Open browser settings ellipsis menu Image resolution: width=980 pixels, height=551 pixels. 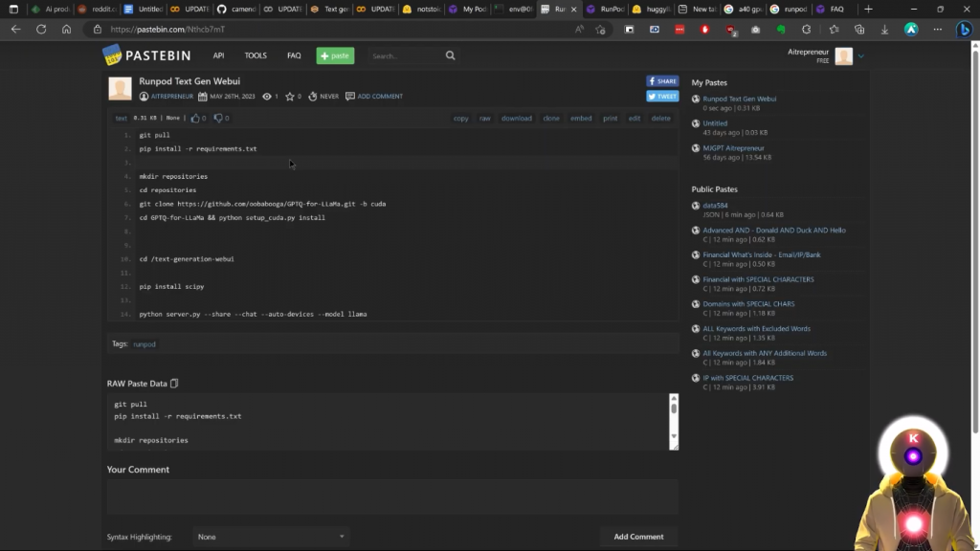938,30
